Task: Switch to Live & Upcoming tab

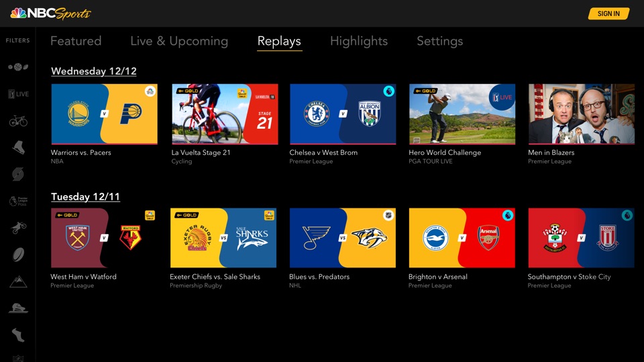Action: tap(179, 41)
